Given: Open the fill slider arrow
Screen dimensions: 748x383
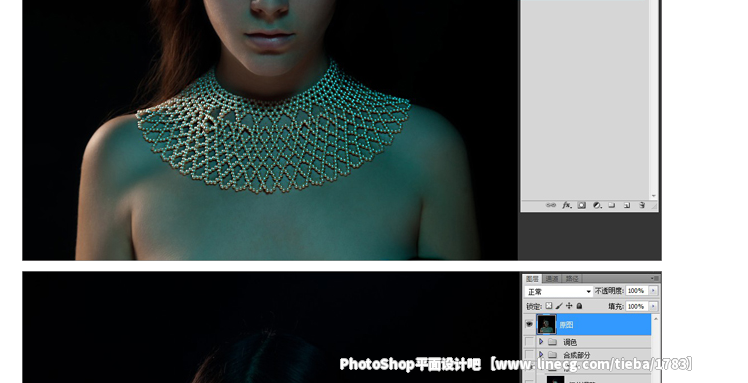Looking at the screenshot, I should [654, 306].
